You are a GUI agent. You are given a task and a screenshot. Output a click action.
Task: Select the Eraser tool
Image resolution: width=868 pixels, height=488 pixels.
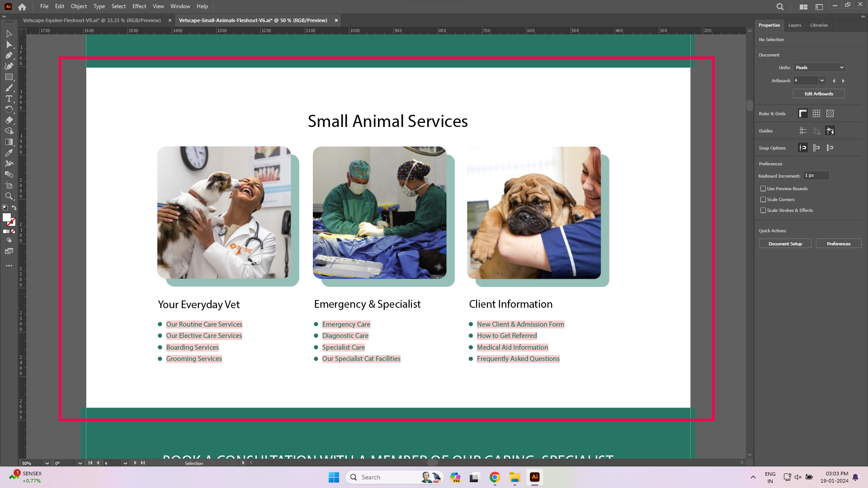click(x=9, y=120)
